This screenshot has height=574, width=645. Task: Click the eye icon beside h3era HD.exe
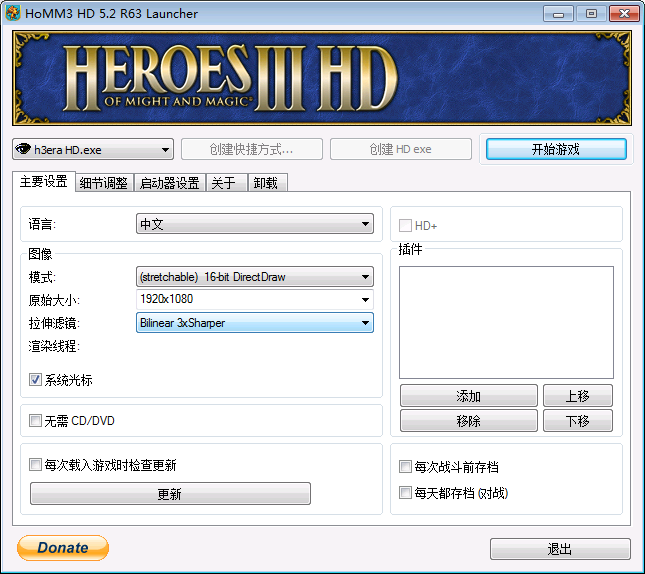[x=23, y=149]
